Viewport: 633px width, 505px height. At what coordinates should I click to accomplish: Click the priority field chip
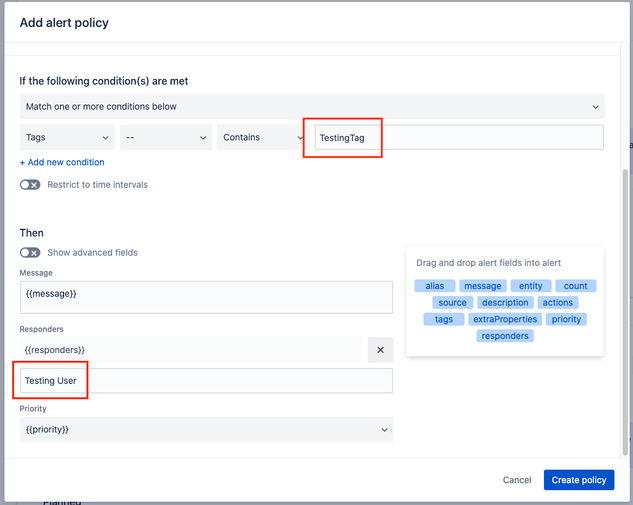(x=566, y=319)
